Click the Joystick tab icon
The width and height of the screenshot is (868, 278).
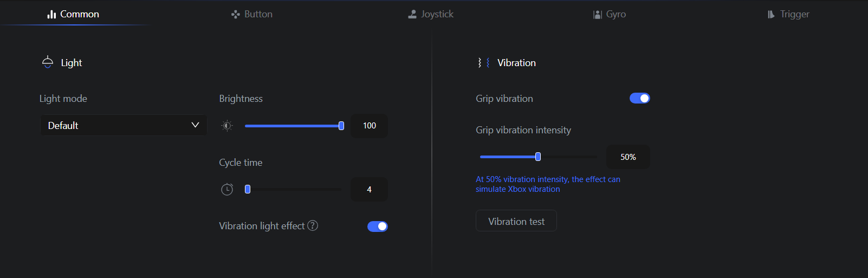(x=412, y=15)
